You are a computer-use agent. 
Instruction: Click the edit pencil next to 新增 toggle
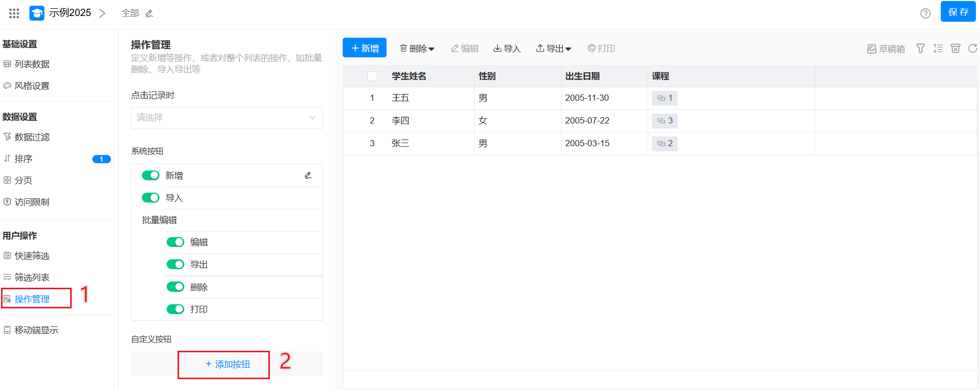pyautogui.click(x=308, y=176)
